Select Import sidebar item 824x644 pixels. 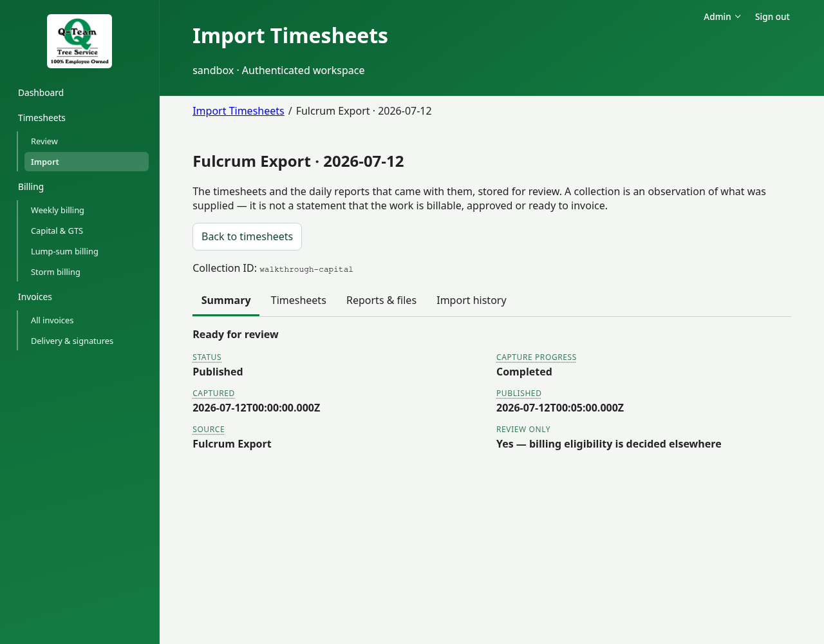pyautogui.click(x=86, y=162)
